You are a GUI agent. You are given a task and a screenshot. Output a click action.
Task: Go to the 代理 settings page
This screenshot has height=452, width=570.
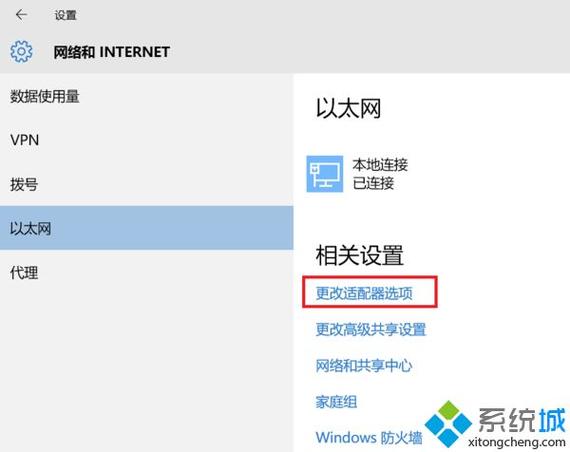pos(146,272)
